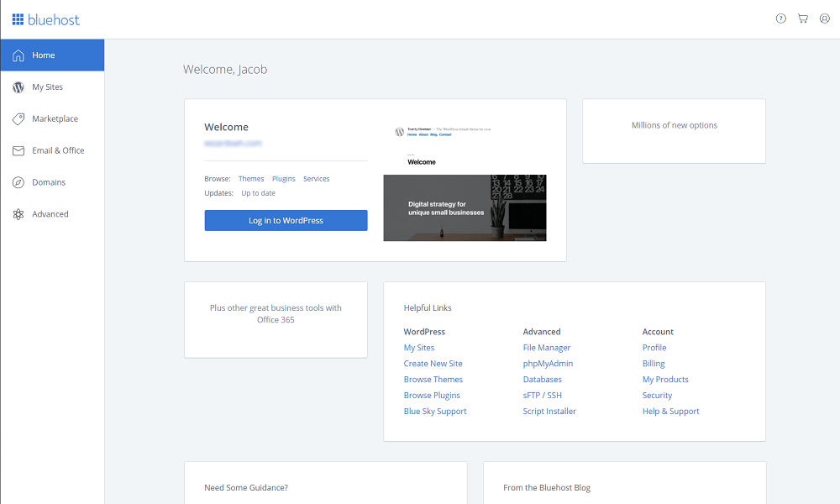Open the Services link in Welcome card
Viewport: 840px width, 504px height.
317,179
